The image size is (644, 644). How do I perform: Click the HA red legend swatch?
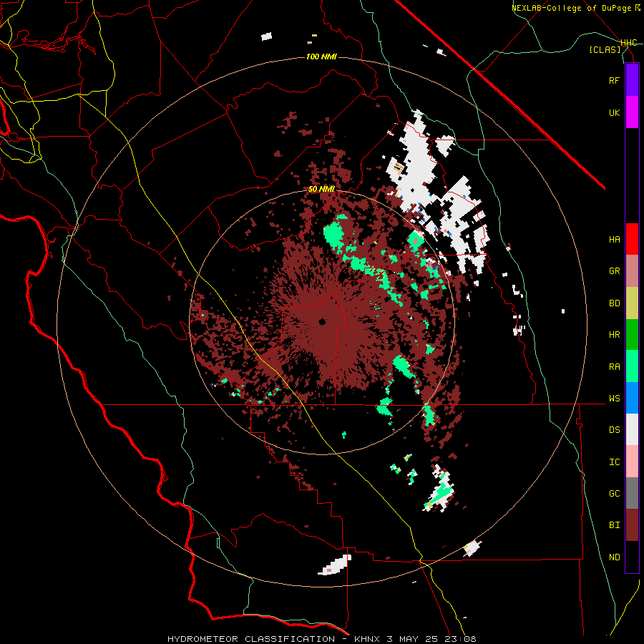point(632,239)
